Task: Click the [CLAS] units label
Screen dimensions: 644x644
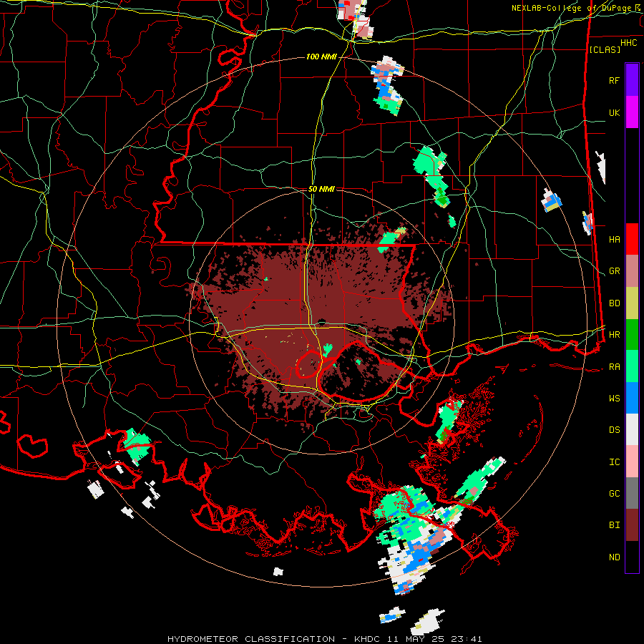Action: 605,49
